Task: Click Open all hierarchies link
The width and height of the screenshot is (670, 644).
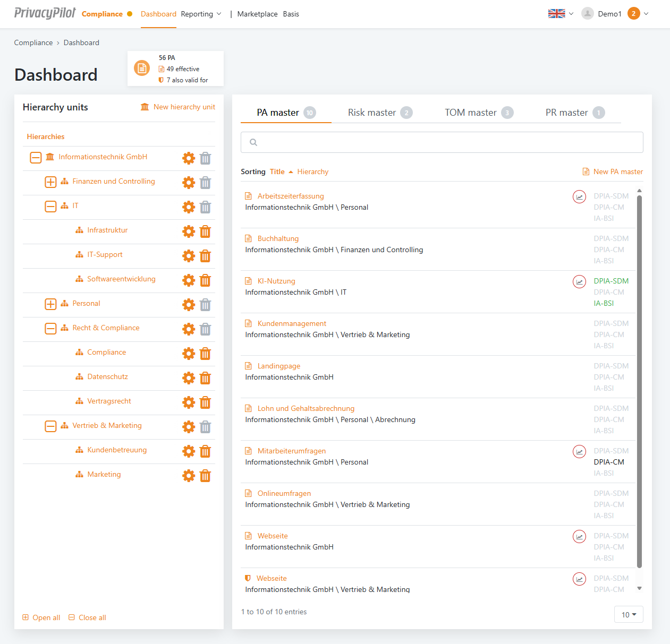Action: [41, 617]
